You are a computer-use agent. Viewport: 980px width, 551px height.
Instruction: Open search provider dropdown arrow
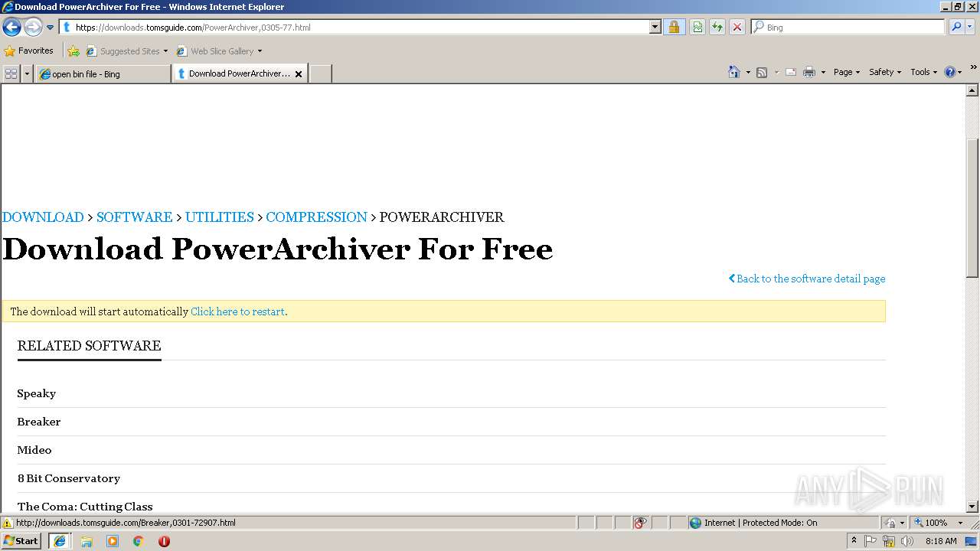(971, 28)
